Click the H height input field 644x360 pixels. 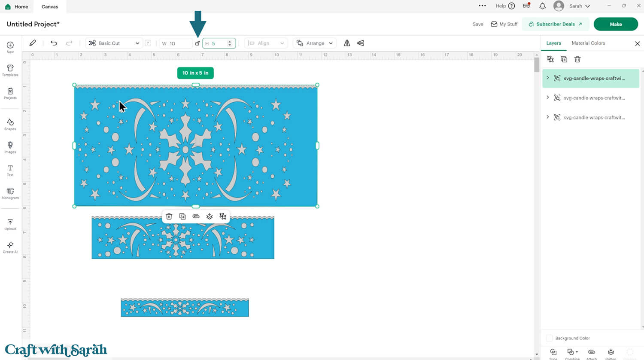tap(219, 43)
